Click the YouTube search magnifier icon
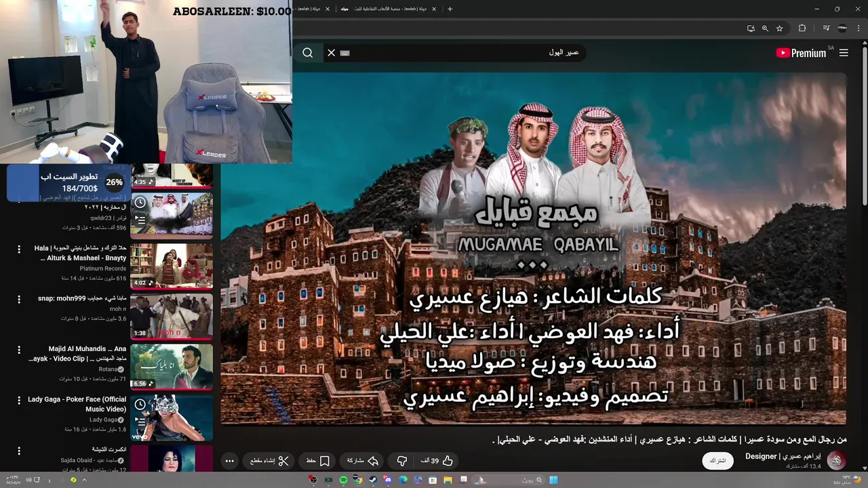This screenshot has width=868, height=488. (308, 53)
